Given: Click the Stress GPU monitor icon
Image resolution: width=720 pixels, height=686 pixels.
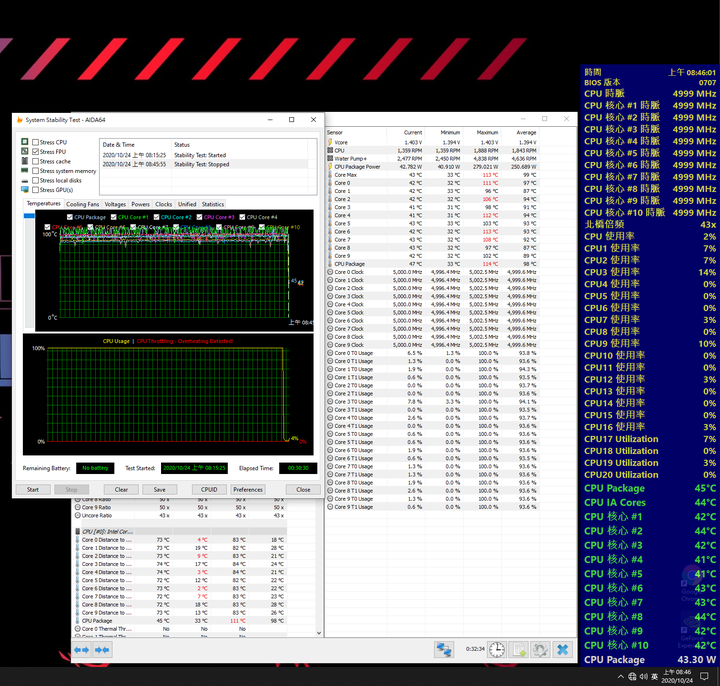Looking at the screenshot, I should pyautogui.click(x=25, y=190).
